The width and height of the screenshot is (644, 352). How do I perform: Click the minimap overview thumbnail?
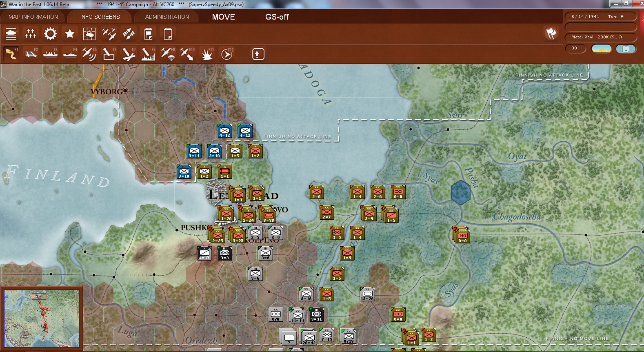pyautogui.click(x=42, y=318)
